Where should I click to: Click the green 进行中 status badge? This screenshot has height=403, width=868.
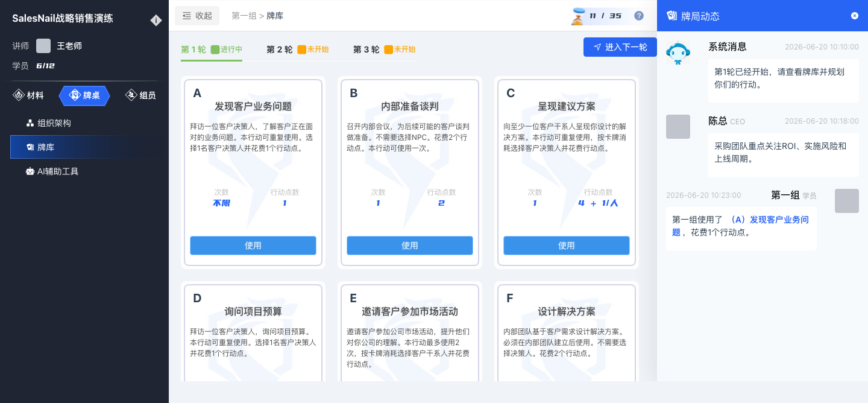pyautogui.click(x=227, y=49)
